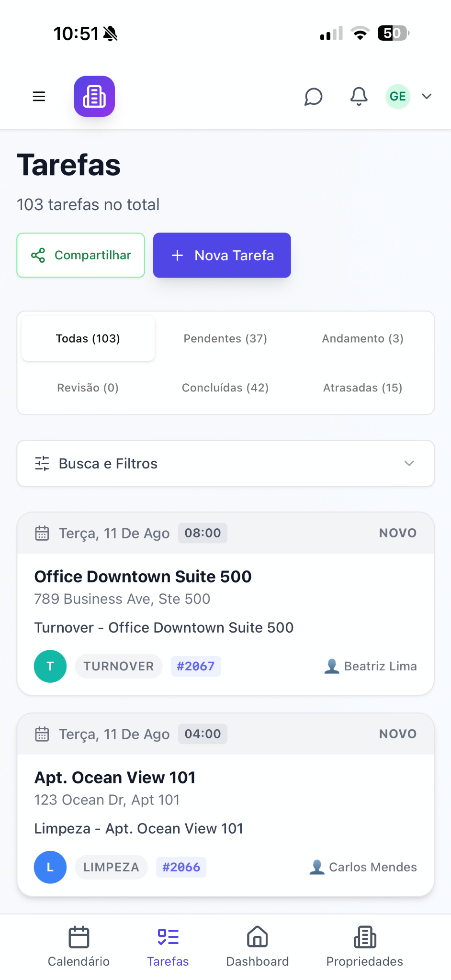Tap the battery level indicator
This screenshot has height=980, width=451.
[394, 33]
